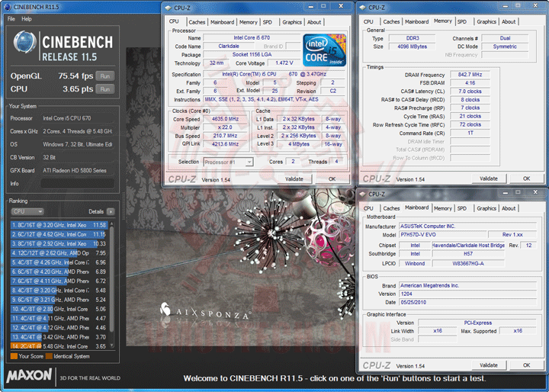This screenshot has width=549, height=392.
Task: Switch to SPD tab in CPU-Z CPU window
Action: [x=268, y=22]
